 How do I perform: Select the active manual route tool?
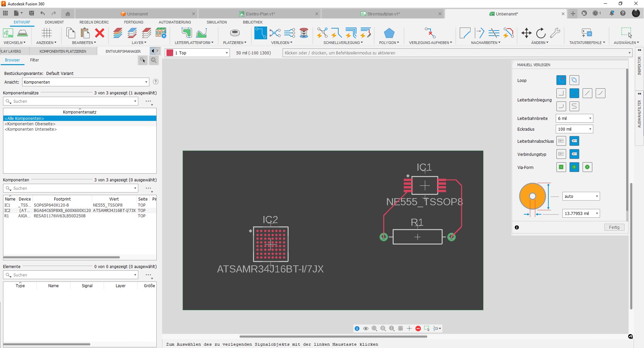(x=260, y=33)
